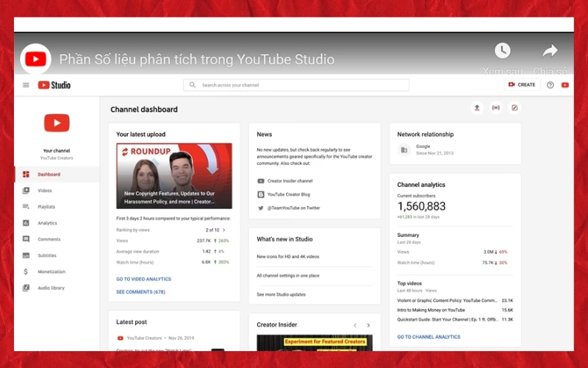Open Videos in the sidebar
This screenshot has width=588, height=368.
[57, 191]
